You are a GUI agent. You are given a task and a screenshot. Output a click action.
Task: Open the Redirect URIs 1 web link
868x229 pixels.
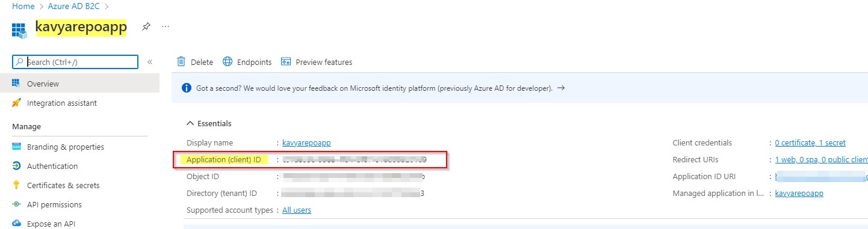point(821,160)
